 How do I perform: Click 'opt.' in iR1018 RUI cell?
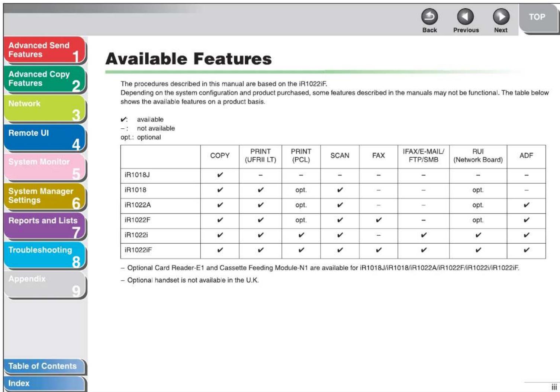[478, 190]
